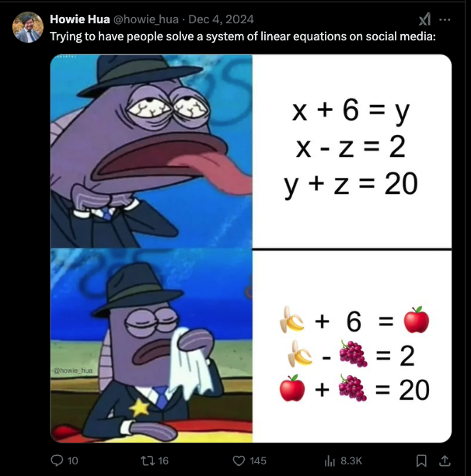471x476 pixels.
Task: Open Howie Hua's profile avatar
Action: point(28,27)
